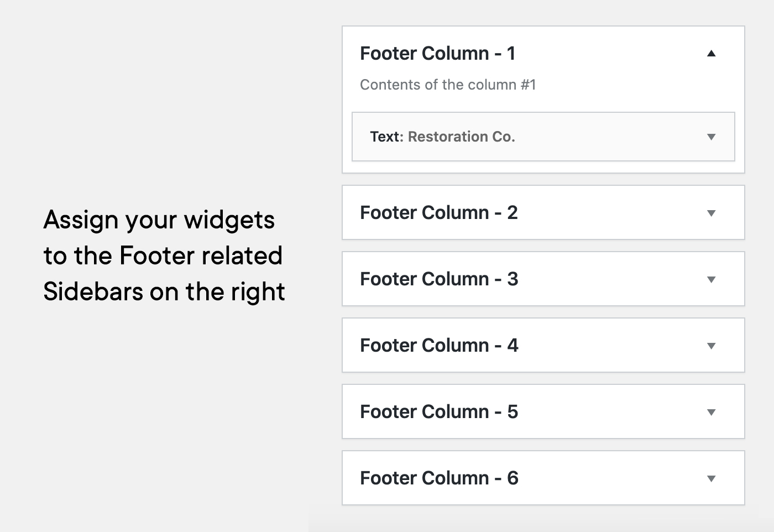The width and height of the screenshot is (774, 532).
Task: Open the Text: Restoration Co. widget
Action: click(443, 137)
